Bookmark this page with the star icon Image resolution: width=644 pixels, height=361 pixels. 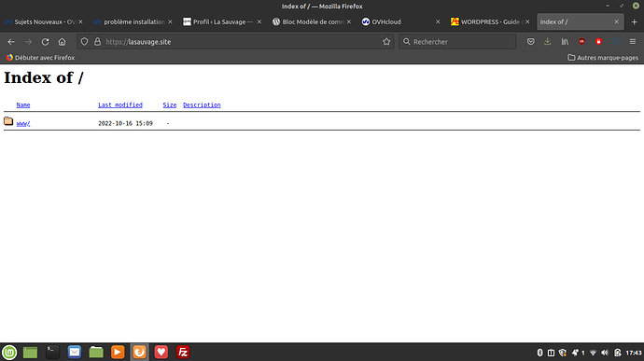pyautogui.click(x=386, y=41)
